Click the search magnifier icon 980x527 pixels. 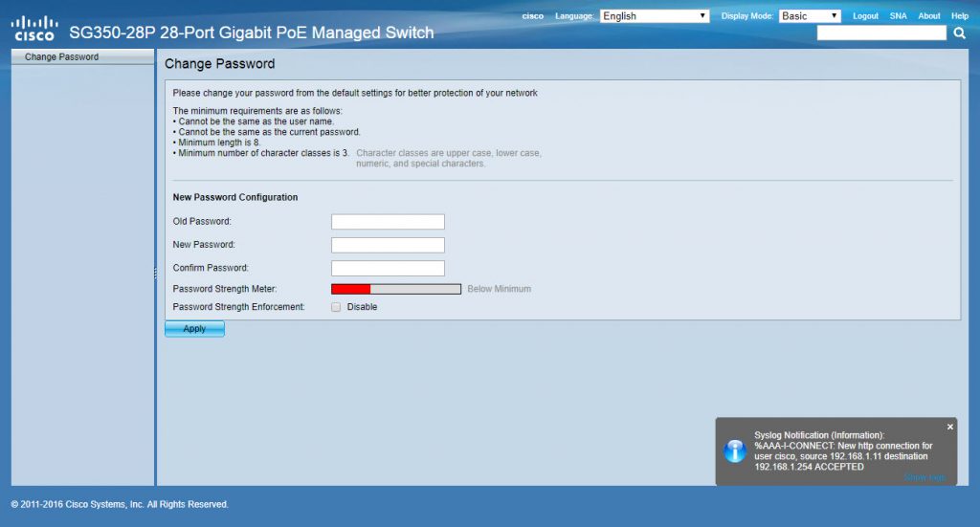click(959, 33)
